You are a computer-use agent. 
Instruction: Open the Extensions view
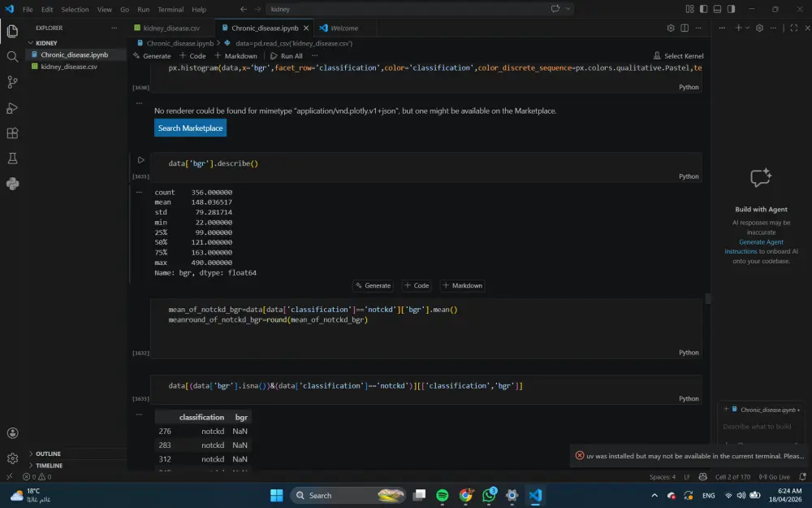tap(11, 133)
